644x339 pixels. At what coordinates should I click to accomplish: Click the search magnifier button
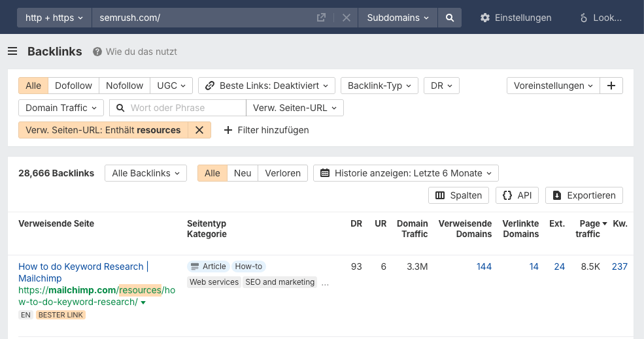pos(450,18)
